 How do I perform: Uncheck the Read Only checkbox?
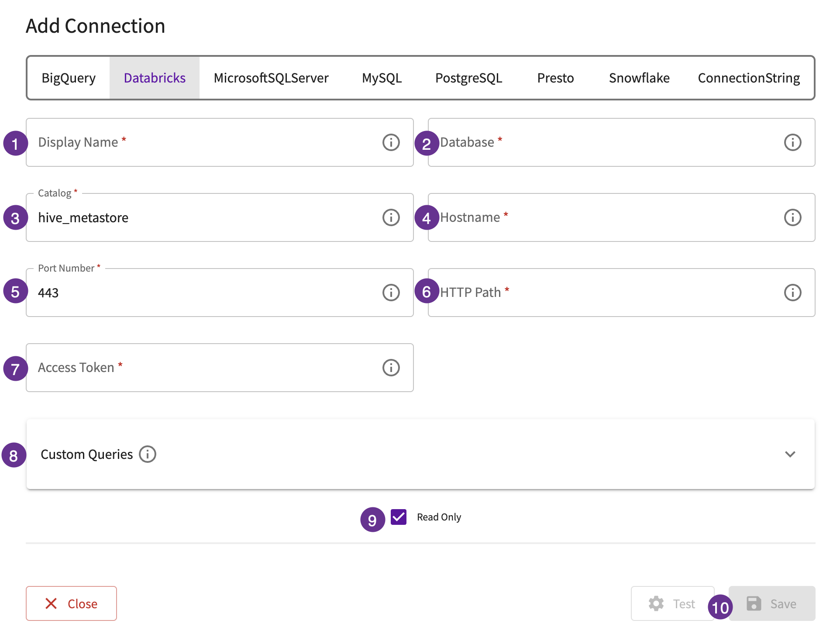click(399, 517)
